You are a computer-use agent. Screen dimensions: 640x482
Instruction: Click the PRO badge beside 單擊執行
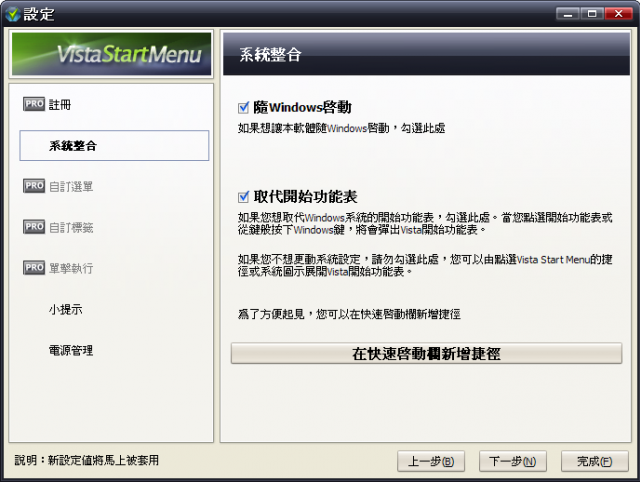[34, 268]
